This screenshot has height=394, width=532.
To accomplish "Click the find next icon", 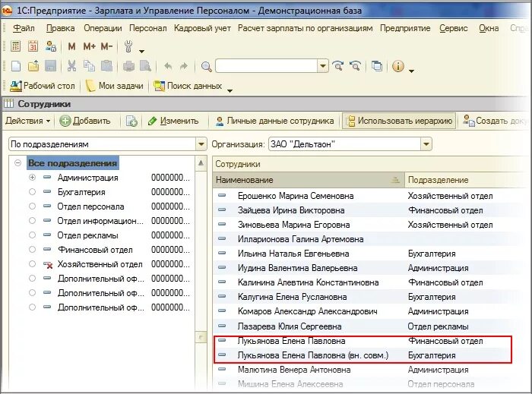I will pos(338,66).
